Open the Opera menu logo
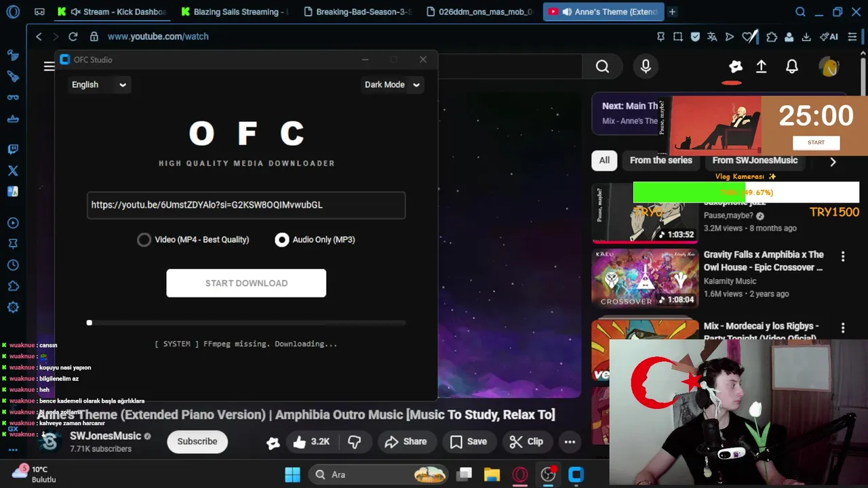The height and width of the screenshot is (488, 868). pyautogui.click(x=13, y=12)
